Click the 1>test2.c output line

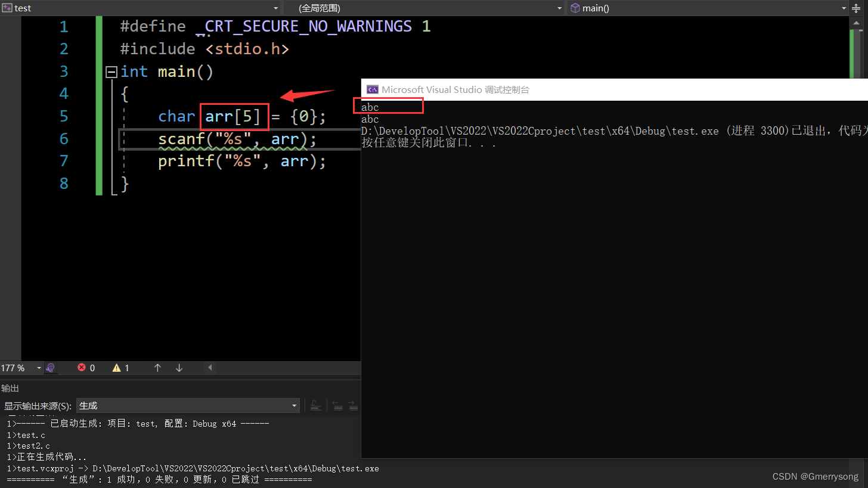pos(28,446)
